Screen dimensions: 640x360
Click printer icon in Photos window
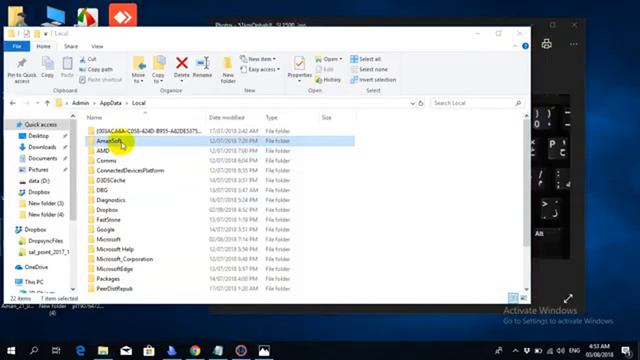pyautogui.click(x=547, y=44)
